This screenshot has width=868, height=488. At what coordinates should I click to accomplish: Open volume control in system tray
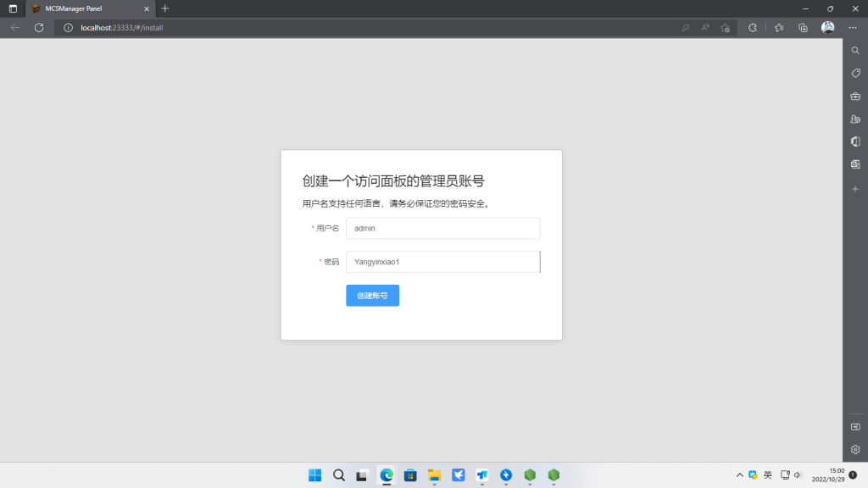(x=798, y=474)
